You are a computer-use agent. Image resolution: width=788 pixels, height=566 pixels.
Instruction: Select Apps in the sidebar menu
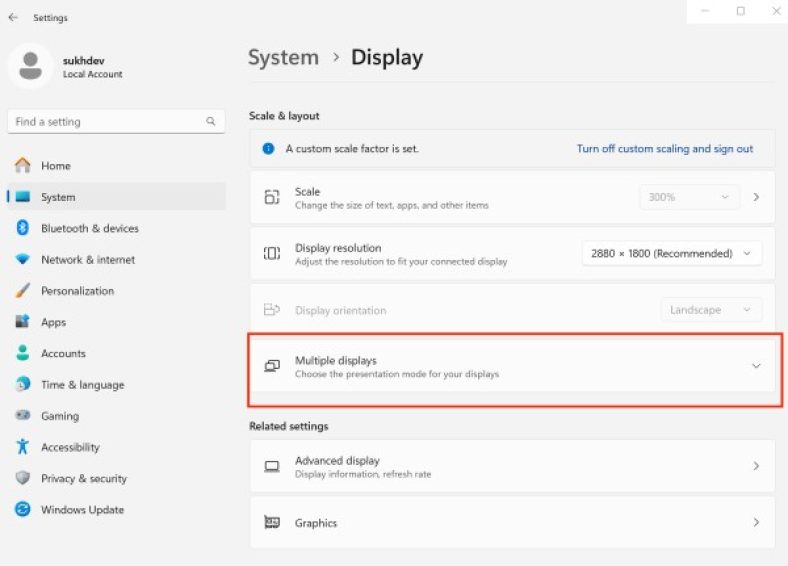tap(53, 323)
